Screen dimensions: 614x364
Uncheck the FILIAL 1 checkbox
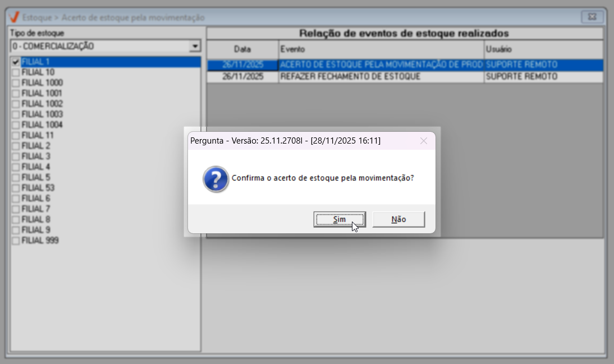coord(16,62)
